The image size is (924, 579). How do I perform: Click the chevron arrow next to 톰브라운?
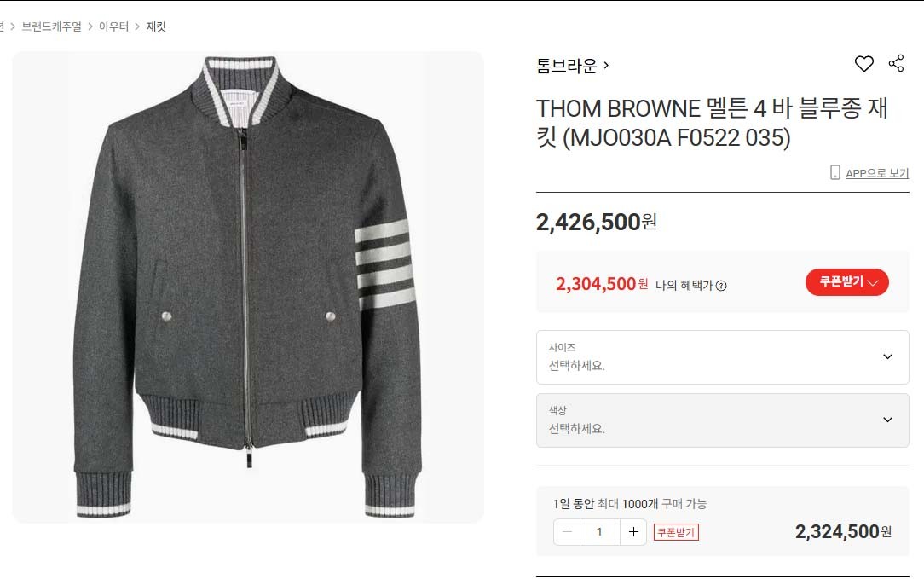pos(606,65)
